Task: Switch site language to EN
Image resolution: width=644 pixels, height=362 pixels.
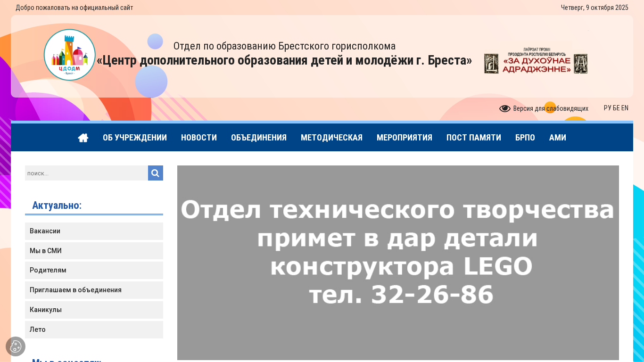Action: click(x=625, y=108)
